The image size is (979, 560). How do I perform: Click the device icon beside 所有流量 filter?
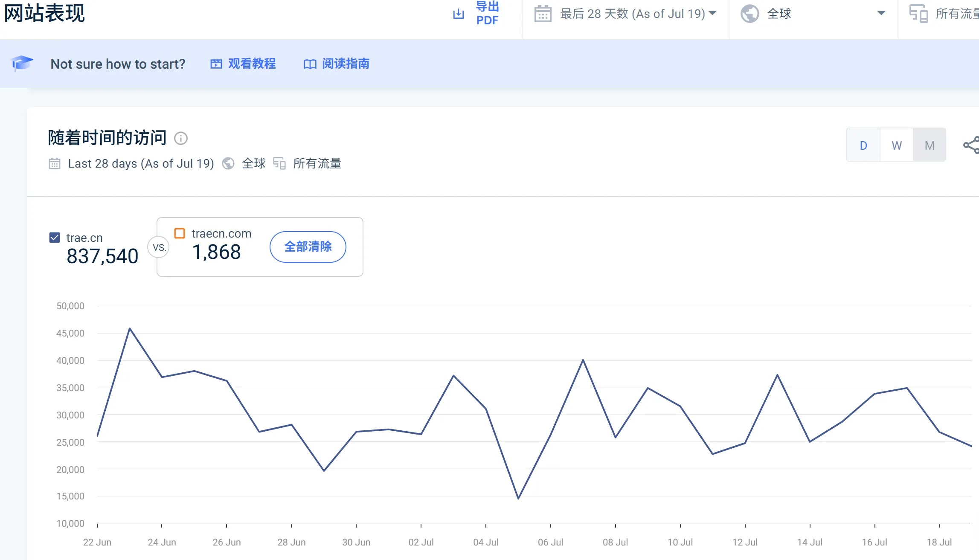918,14
